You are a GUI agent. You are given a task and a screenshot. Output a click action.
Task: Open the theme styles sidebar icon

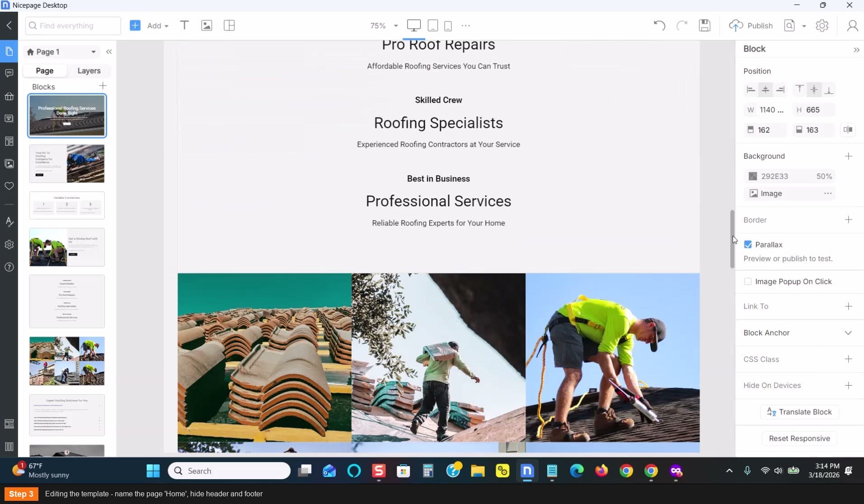click(x=9, y=222)
